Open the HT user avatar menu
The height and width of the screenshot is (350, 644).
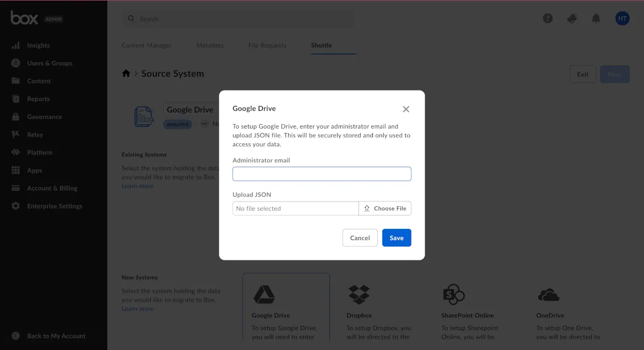pos(622,18)
